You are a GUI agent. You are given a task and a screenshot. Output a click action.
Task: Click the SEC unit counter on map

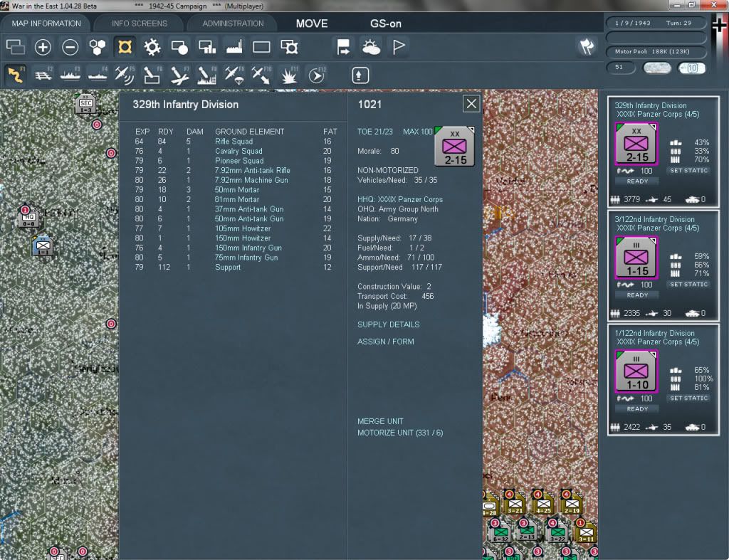[86, 105]
